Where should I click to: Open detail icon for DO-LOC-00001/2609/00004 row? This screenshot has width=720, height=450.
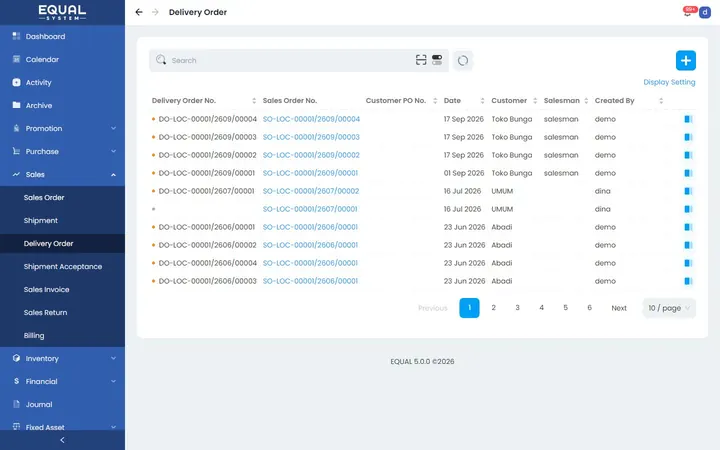click(x=688, y=119)
